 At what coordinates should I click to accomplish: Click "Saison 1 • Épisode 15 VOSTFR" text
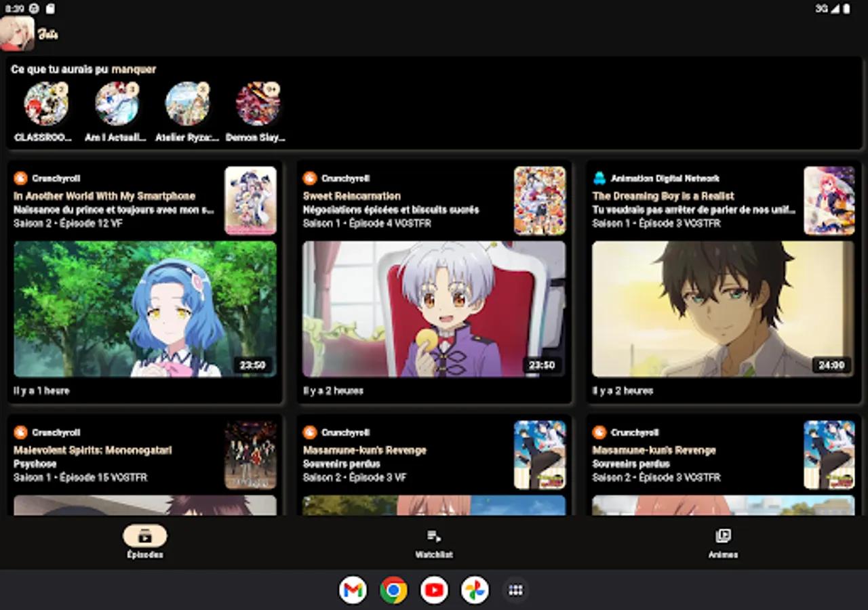pyautogui.click(x=81, y=477)
